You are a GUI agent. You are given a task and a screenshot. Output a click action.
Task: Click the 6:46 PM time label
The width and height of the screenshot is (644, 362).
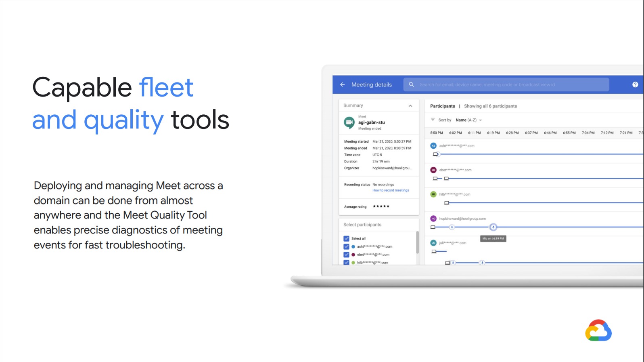pyautogui.click(x=550, y=133)
